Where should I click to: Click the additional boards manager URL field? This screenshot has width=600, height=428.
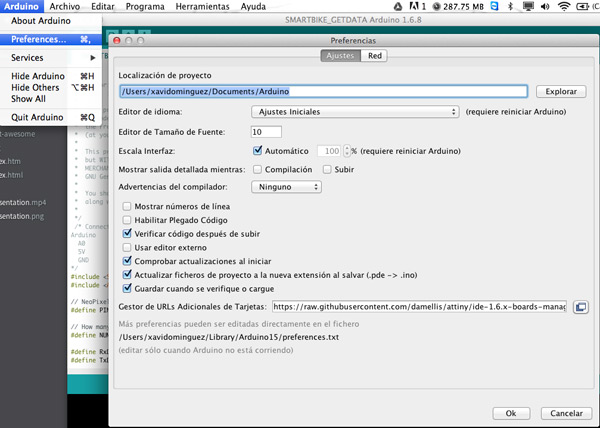point(419,307)
